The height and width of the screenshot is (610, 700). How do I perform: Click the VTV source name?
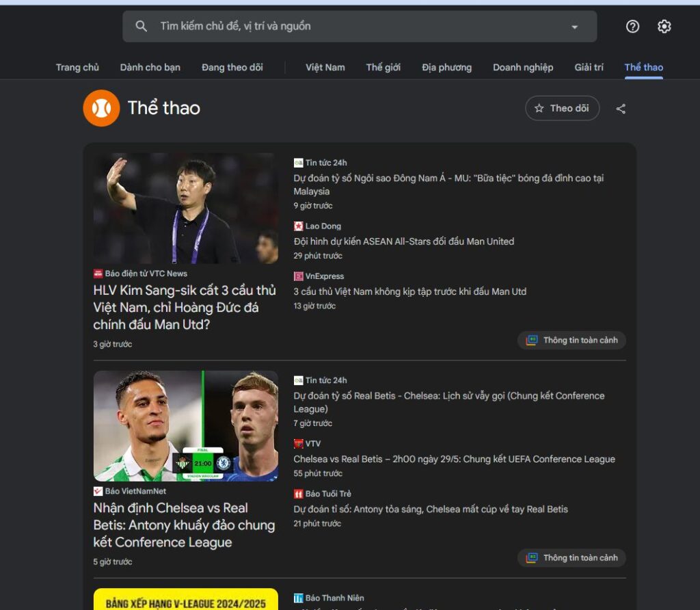pos(313,443)
